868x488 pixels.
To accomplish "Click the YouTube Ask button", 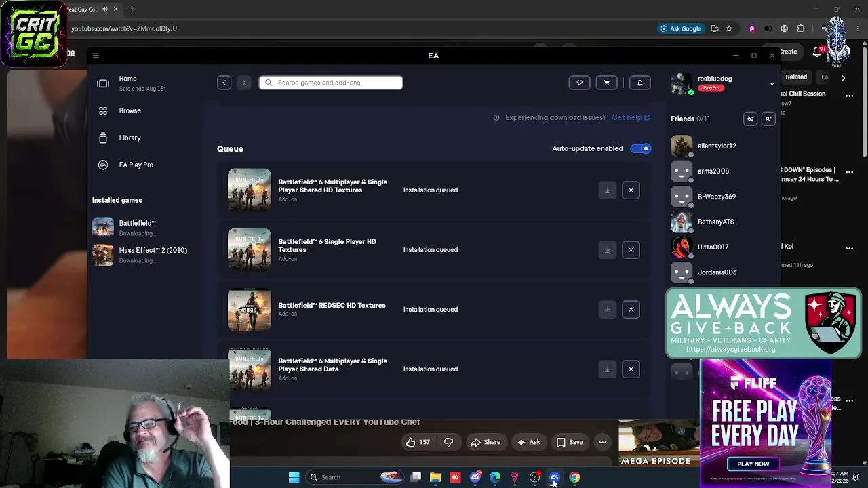I will (x=528, y=443).
